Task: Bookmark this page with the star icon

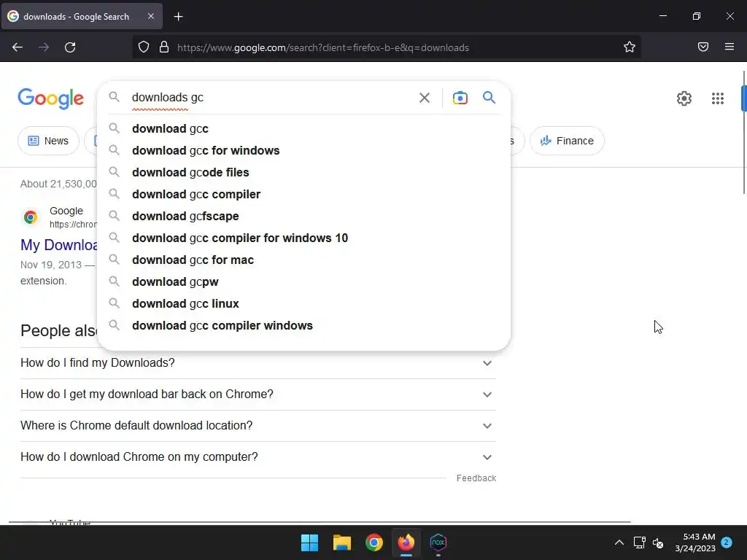Action: [x=630, y=47]
